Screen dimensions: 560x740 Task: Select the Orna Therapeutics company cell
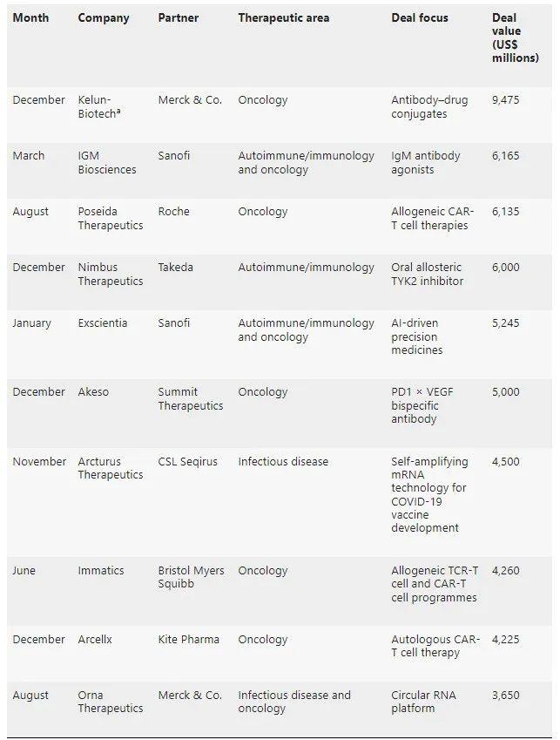110,702
